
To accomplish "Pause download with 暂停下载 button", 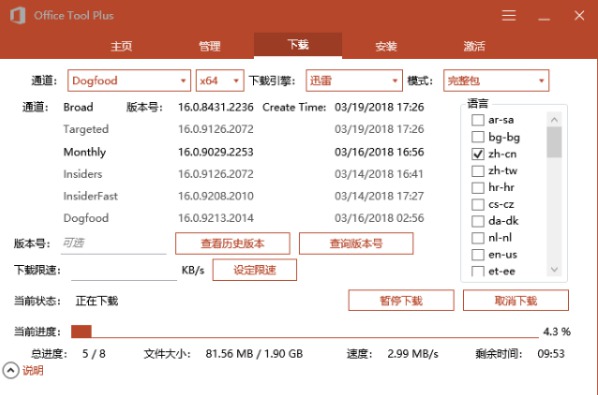I will click(x=401, y=300).
